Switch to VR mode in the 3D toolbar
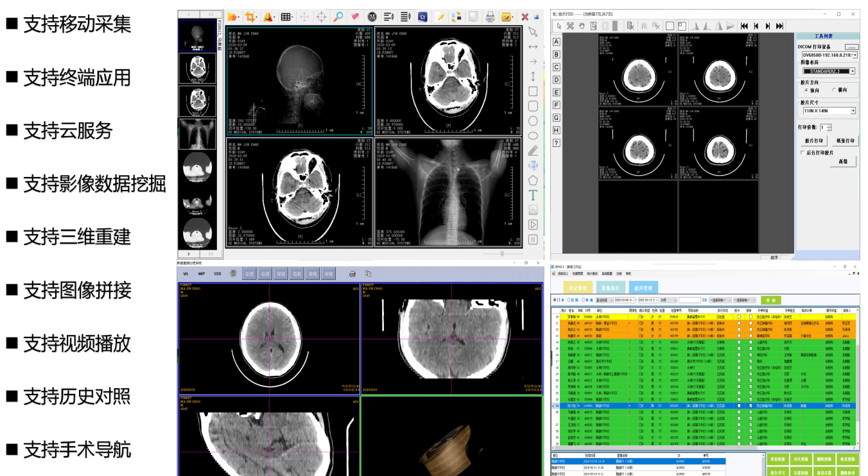868x476 pixels. [x=186, y=274]
